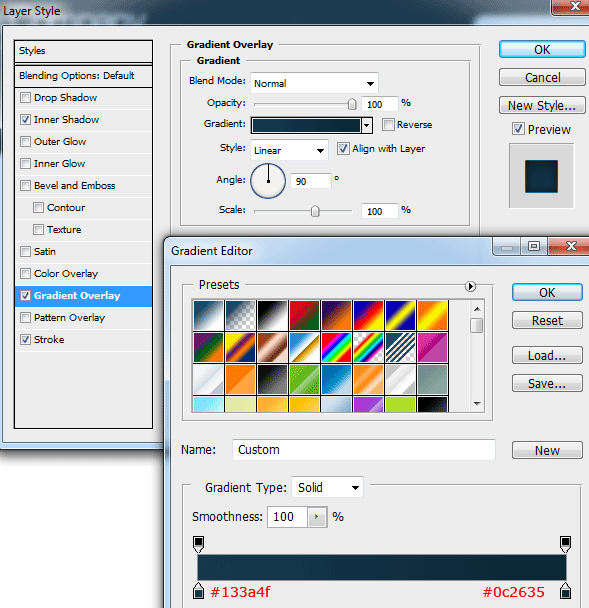Select the right bottom color stop
The image size is (589, 608).
pos(565,590)
